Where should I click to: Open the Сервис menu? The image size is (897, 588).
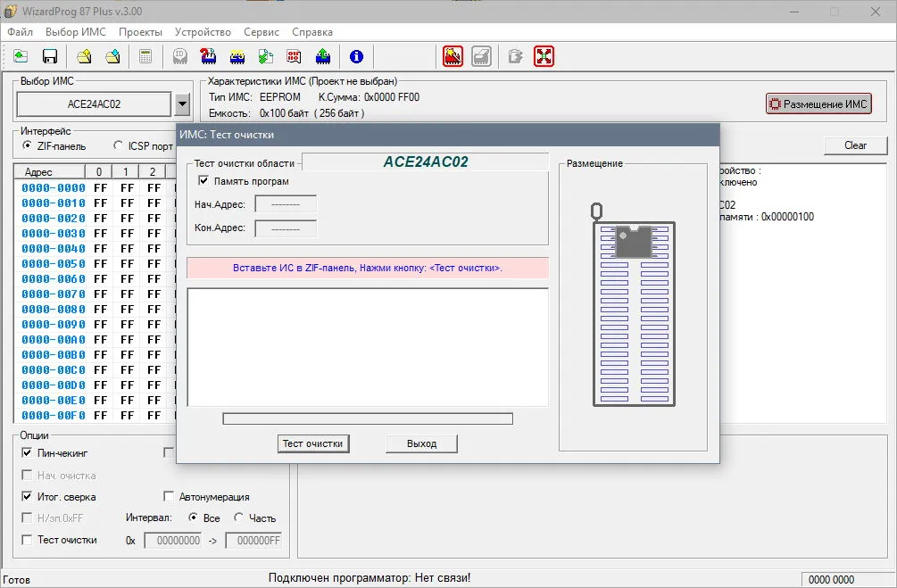coord(261,32)
